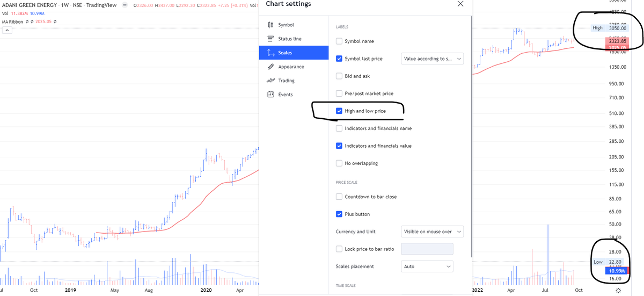Viewport: 644px width, 296px height.
Task: Click the Symbol tab candlestick icon
Action: pos(270,25)
